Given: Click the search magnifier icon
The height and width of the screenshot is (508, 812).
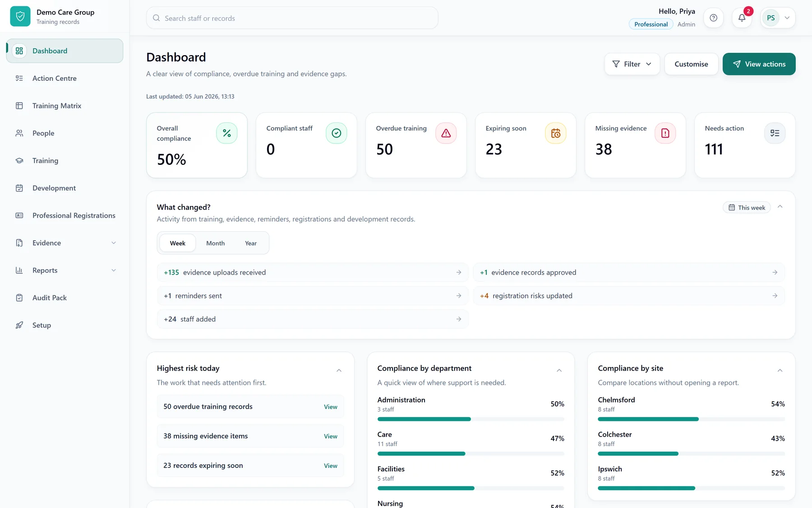Looking at the screenshot, I should pyautogui.click(x=157, y=18).
